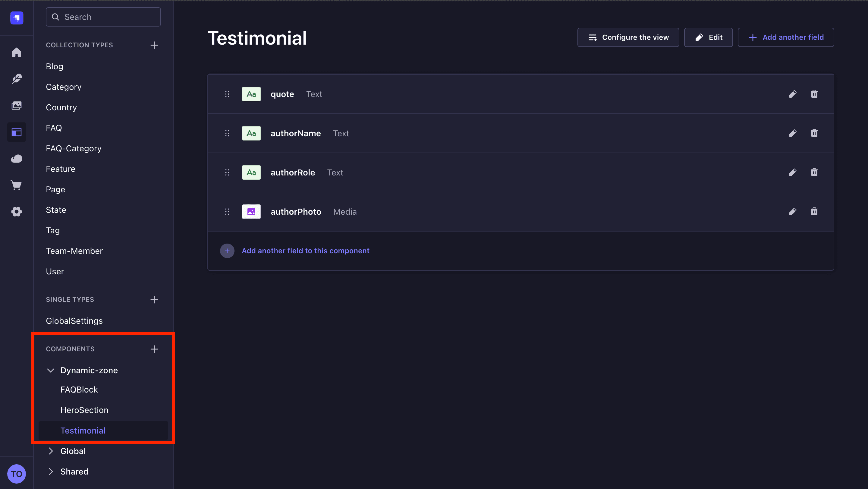The image size is (868, 489).
Task: Open the Feature collection type
Action: (x=61, y=169)
